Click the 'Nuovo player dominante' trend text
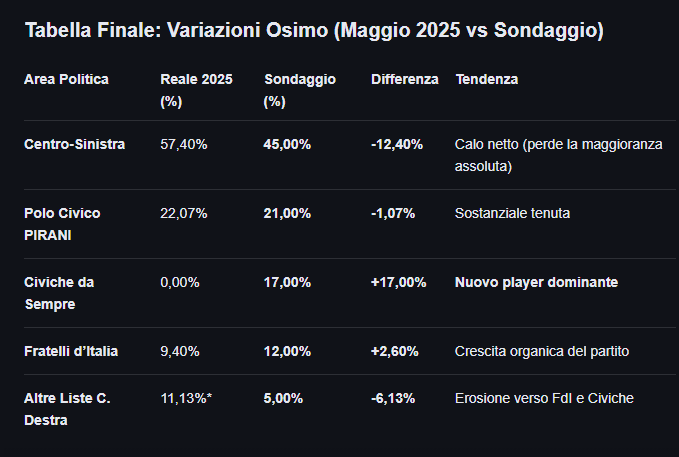Viewport: 679px width, 457px height. 536,282
